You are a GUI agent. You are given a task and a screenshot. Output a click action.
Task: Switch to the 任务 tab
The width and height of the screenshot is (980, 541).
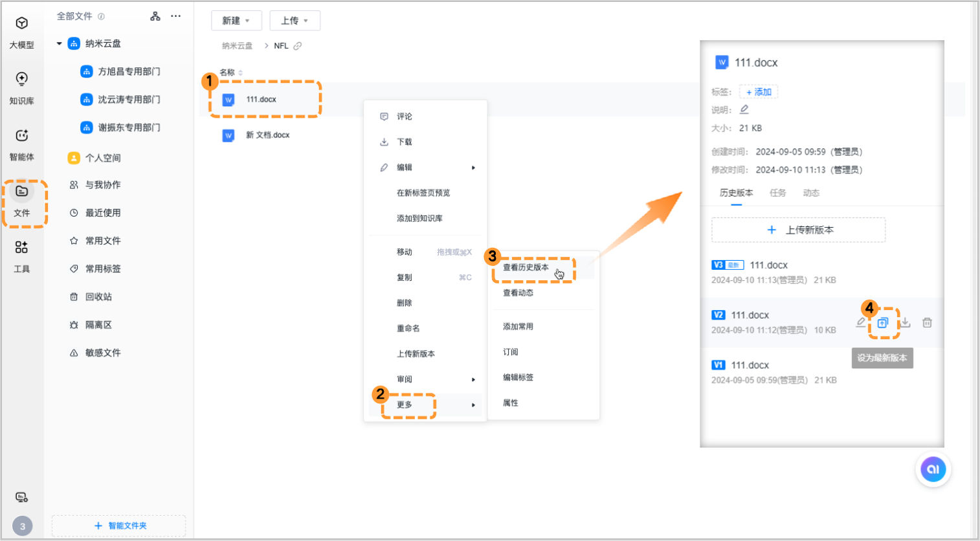point(778,192)
